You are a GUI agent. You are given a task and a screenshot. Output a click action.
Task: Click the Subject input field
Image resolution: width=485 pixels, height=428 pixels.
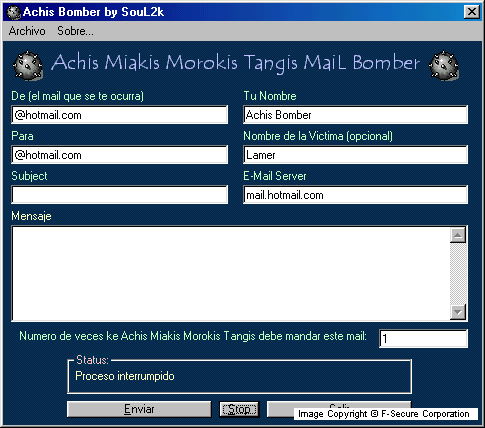tap(120, 195)
